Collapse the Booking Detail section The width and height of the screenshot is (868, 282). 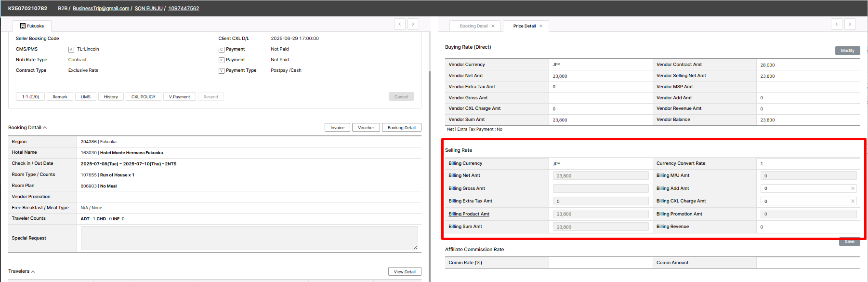45,128
